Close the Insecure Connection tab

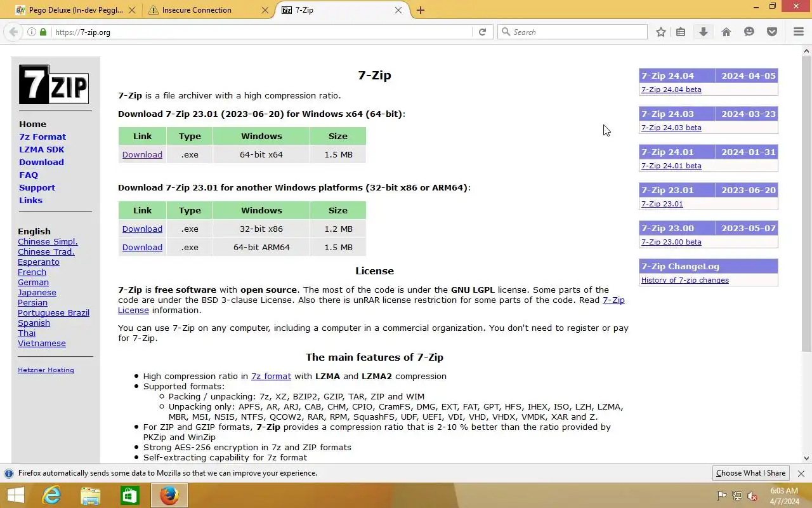click(265, 10)
